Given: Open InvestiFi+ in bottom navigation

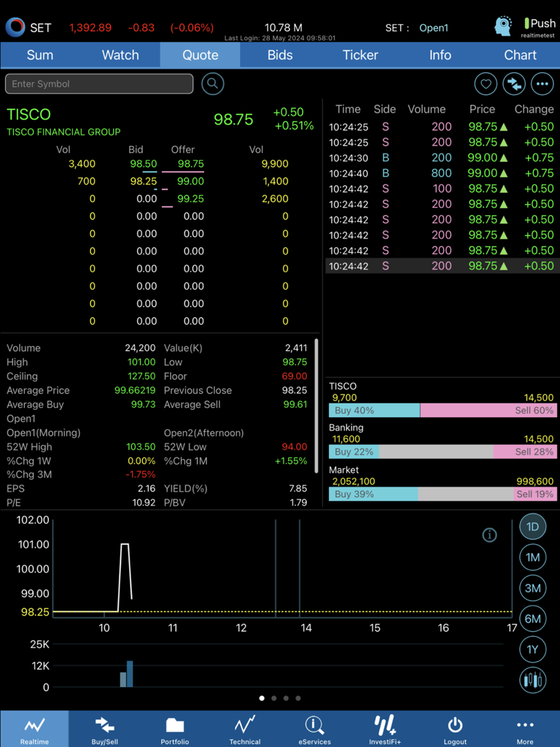Looking at the screenshot, I should (x=385, y=729).
